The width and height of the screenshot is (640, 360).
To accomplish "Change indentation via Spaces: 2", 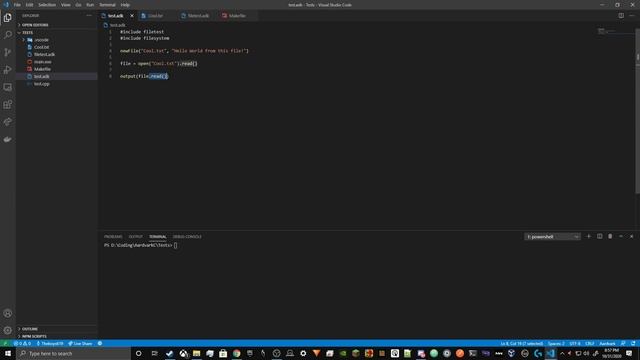I will pyautogui.click(x=556, y=344).
